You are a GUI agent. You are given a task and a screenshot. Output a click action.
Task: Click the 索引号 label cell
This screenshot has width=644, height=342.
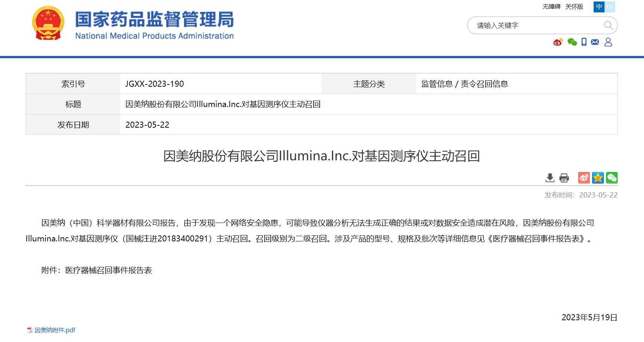click(73, 84)
